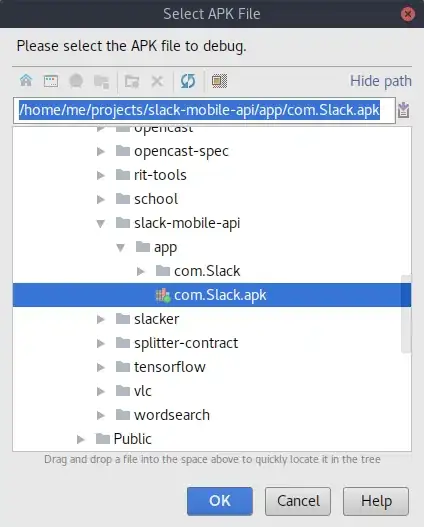
Task: Click inside the file path input field
Action: pyautogui.click(x=204, y=110)
